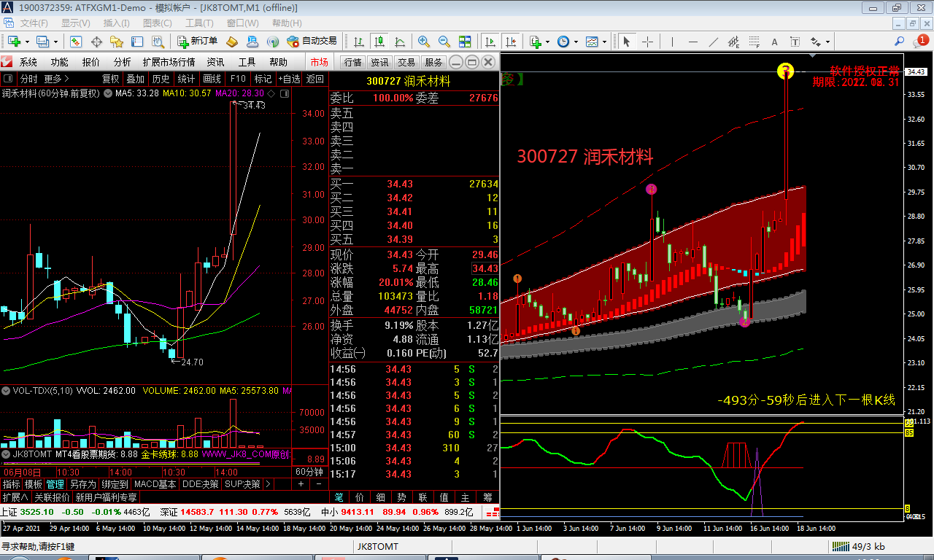Select the cursor arrow tool
The image size is (934, 560).
click(627, 42)
